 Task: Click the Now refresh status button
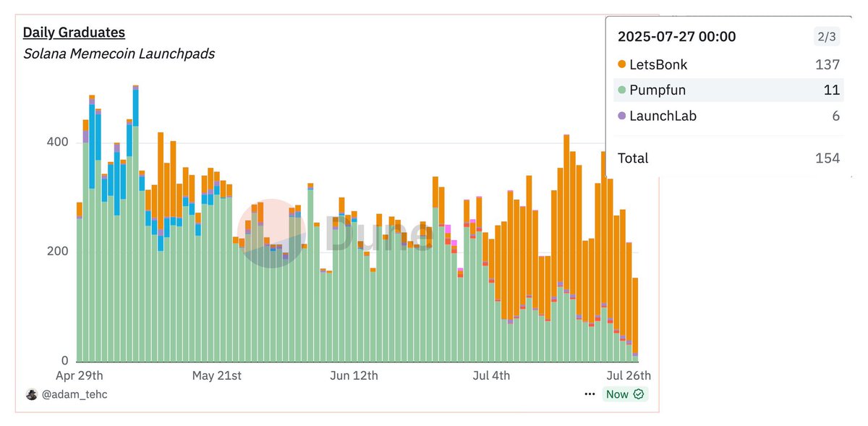pyautogui.click(x=625, y=394)
